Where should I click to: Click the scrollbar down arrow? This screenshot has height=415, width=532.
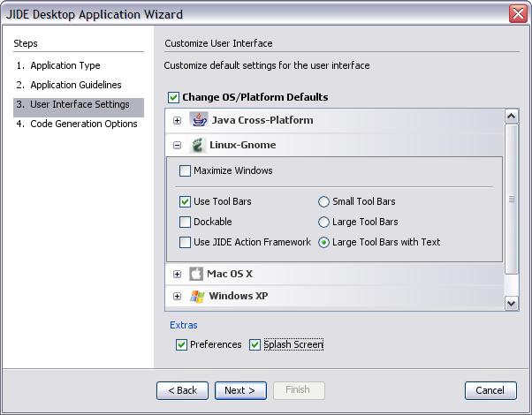click(x=512, y=303)
